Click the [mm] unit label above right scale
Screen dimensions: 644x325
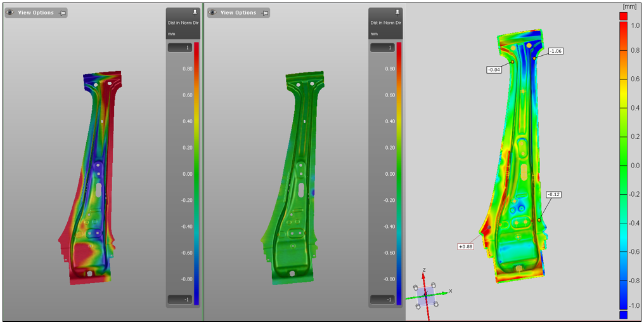(x=630, y=6)
